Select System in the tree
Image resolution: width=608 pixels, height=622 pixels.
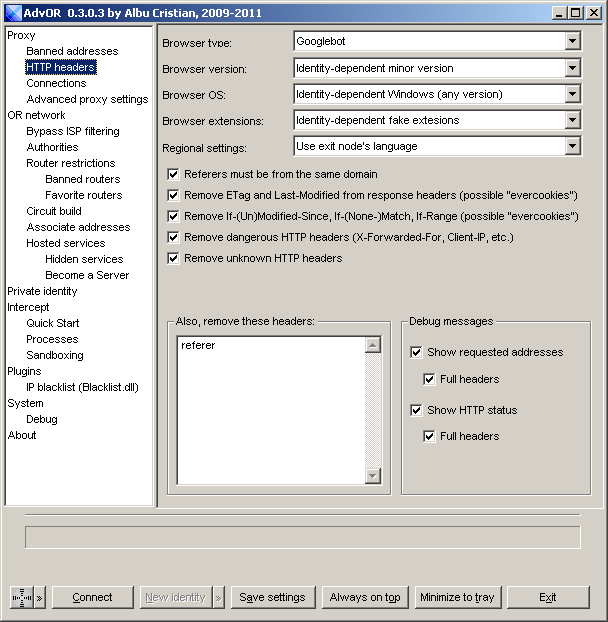pyautogui.click(x=25, y=403)
